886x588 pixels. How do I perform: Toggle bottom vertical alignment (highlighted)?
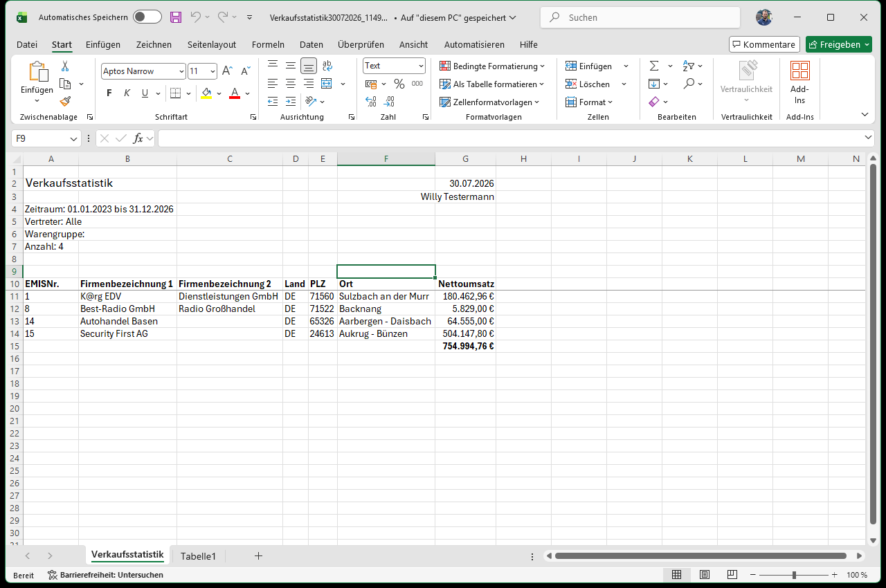coord(309,66)
